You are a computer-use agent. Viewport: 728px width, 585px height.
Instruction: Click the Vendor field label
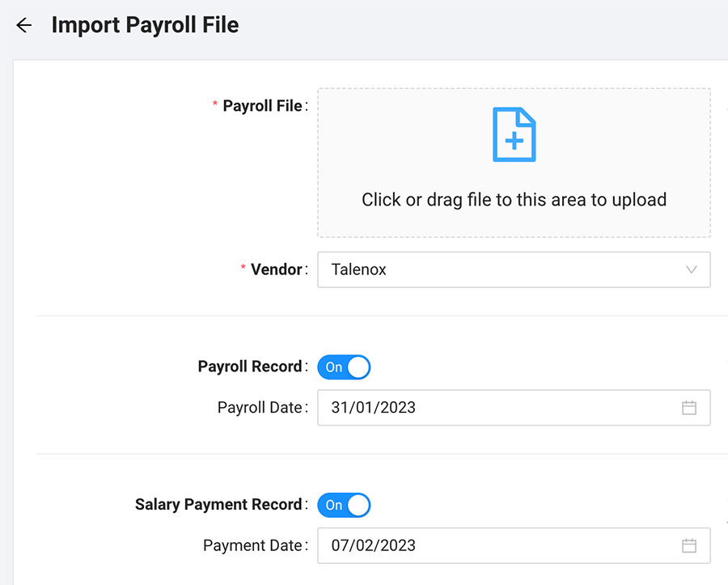[x=275, y=269]
